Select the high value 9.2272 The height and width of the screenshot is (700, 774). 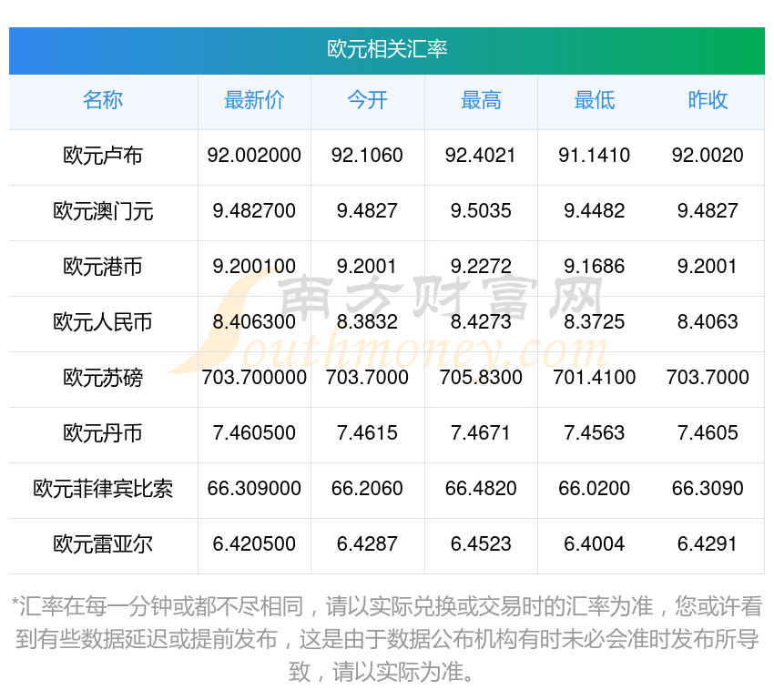(481, 267)
